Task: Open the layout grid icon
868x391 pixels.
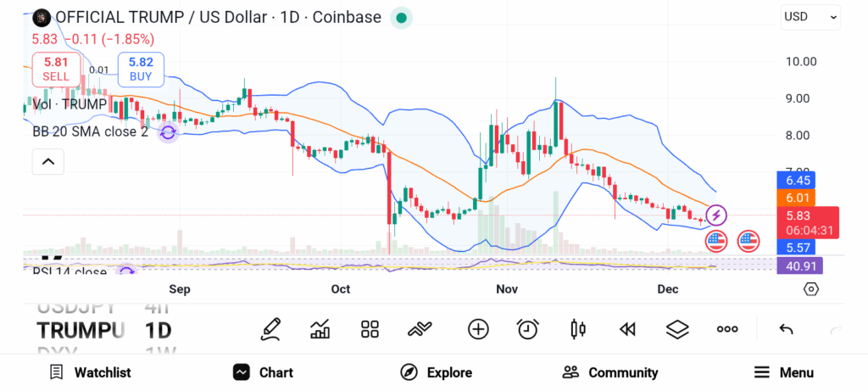Action: [x=370, y=329]
